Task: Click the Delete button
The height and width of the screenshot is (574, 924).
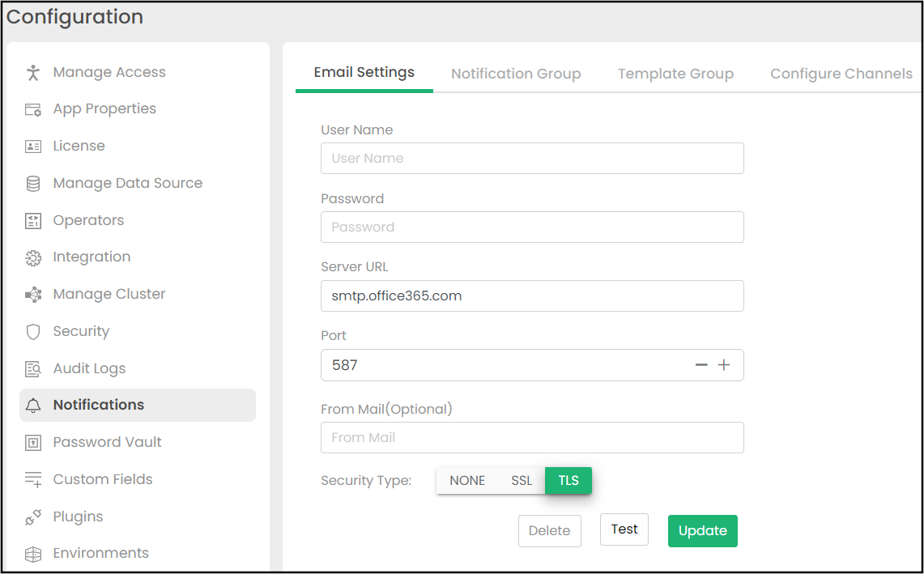Action: [549, 530]
